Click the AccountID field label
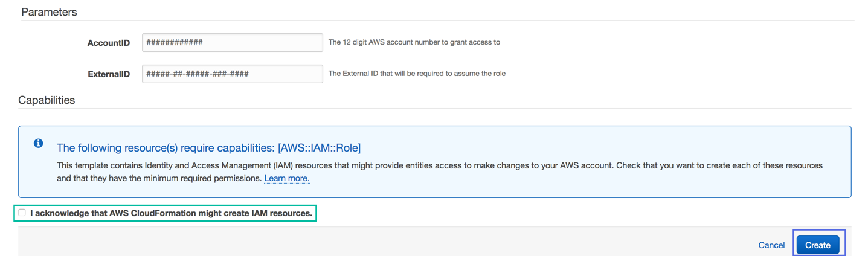The image size is (868, 256). coord(109,43)
